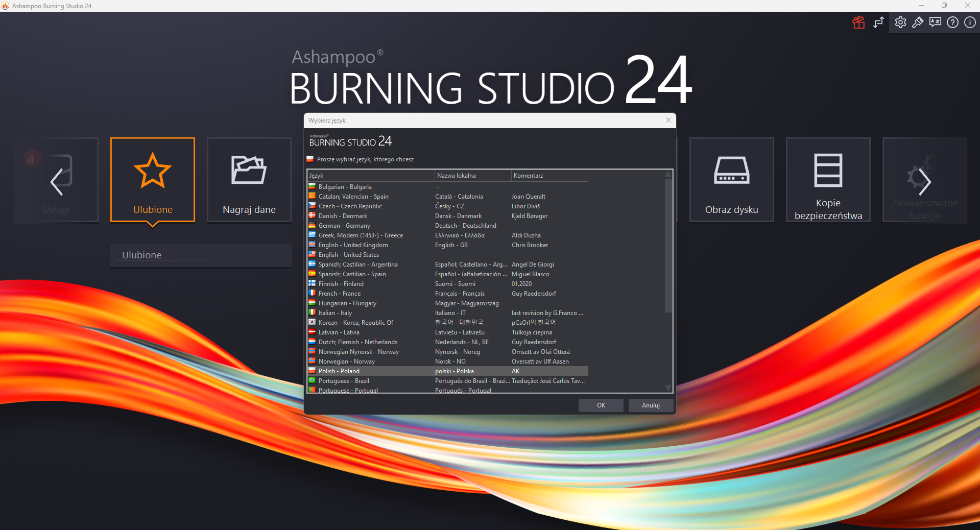Select Spanish; Castilian - Spain language
The image size is (980, 530).
448,274
